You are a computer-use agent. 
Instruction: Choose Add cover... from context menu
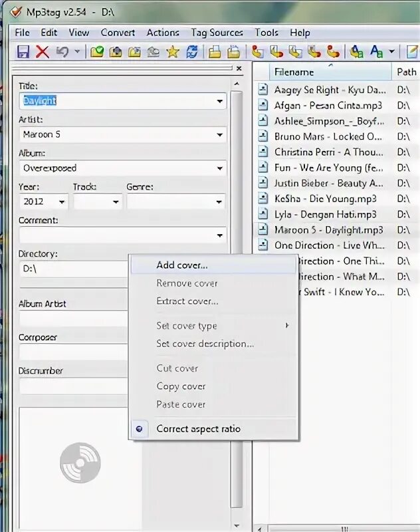pyautogui.click(x=213, y=265)
